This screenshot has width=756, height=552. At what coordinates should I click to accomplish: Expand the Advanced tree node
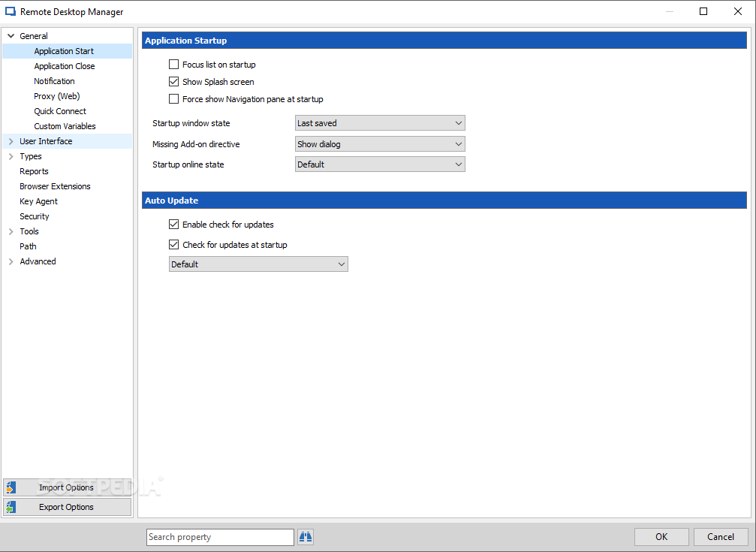[11, 261]
